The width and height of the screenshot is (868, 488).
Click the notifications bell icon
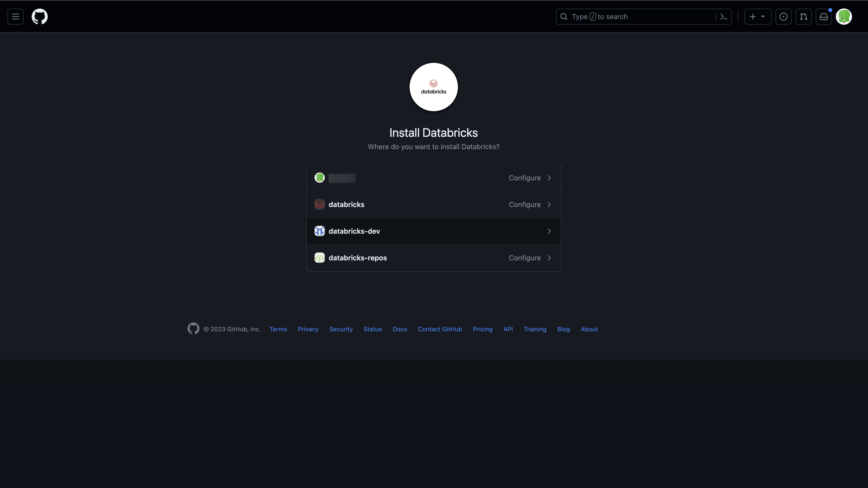point(823,16)
